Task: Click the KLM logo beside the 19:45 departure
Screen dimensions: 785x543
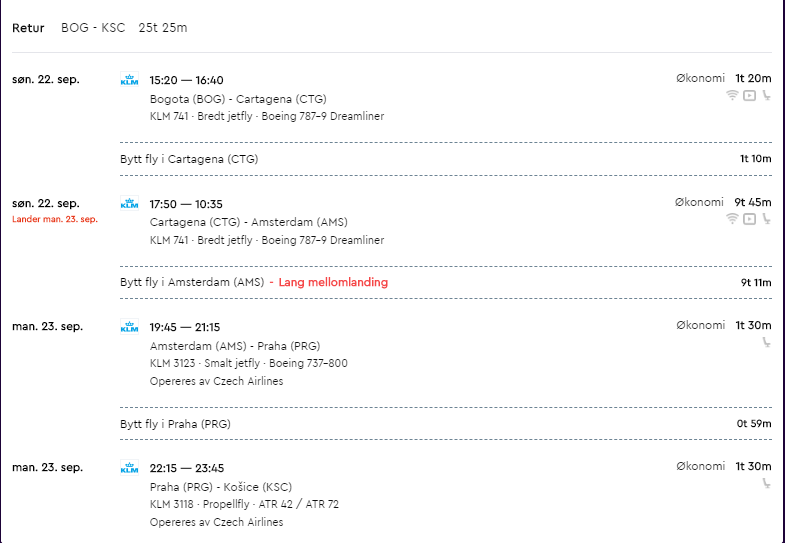Action: (x=130, y=327)
